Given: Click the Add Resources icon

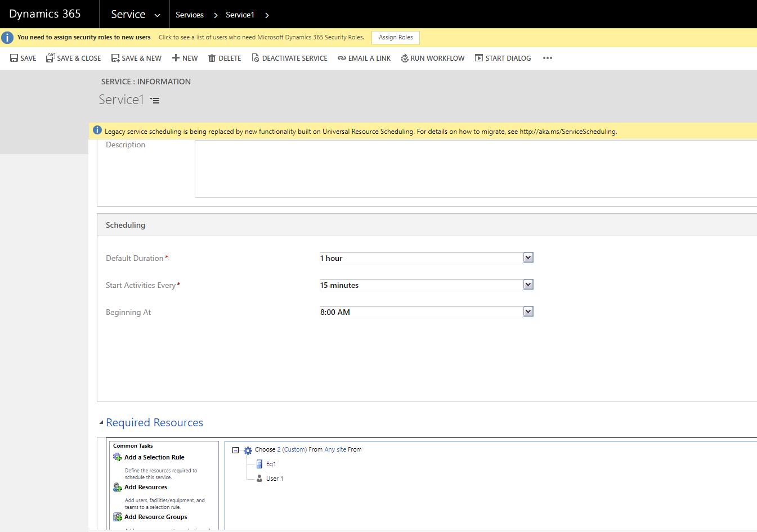Looking at the screenshot, I should pyautogui.click(x=118, y=487).
